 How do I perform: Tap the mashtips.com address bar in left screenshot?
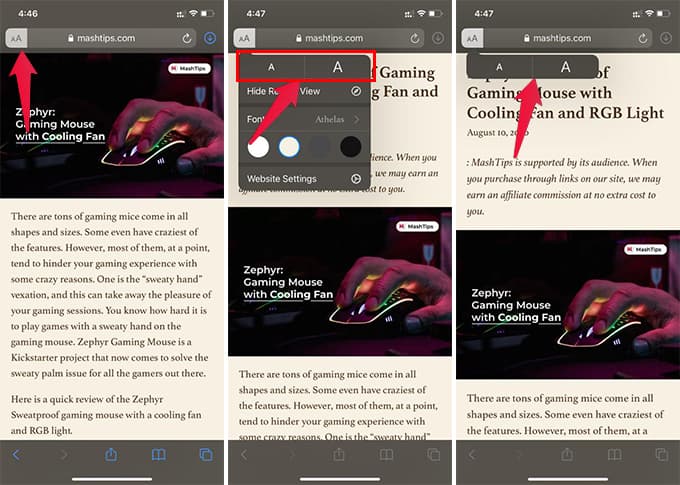pyautogui.click(x=101, y=38)
